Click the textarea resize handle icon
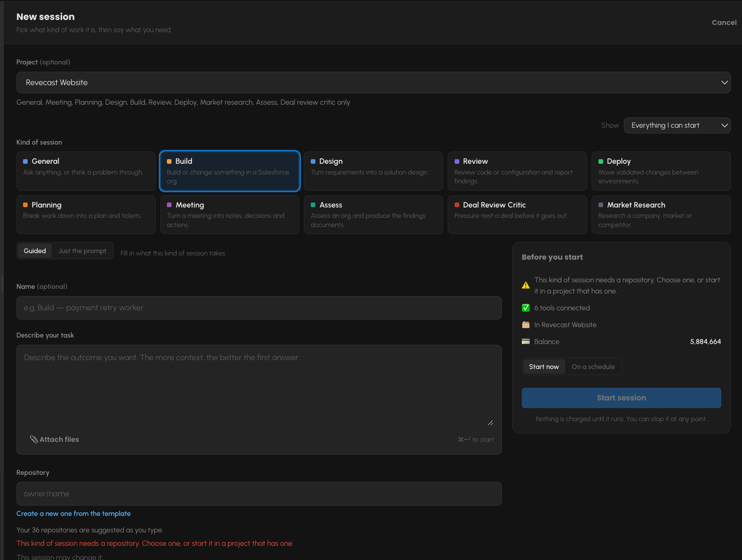Image resolution: width=742 pixels, height=560 pixels. pos(490,423)
